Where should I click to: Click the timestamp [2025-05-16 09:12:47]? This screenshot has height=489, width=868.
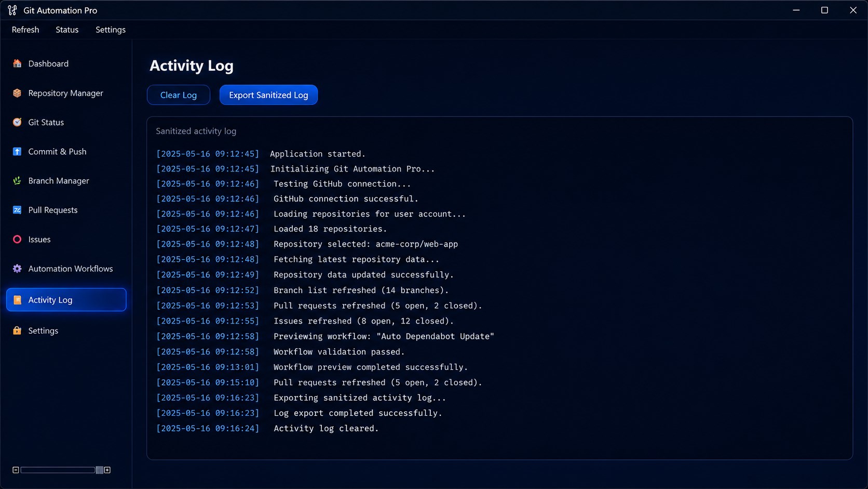(208, 229)
